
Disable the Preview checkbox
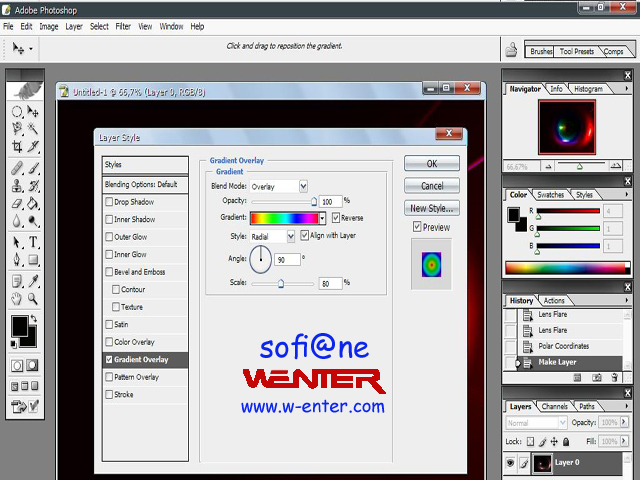click(x=417, y=227)
